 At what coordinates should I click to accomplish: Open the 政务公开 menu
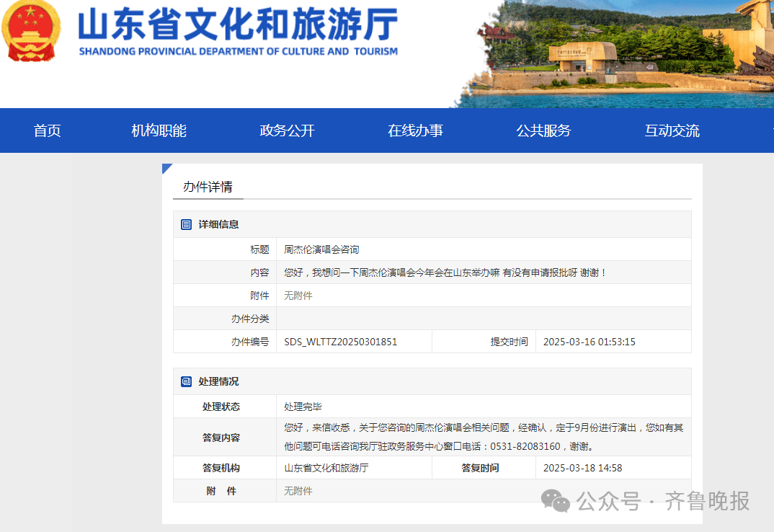[288, 130]
